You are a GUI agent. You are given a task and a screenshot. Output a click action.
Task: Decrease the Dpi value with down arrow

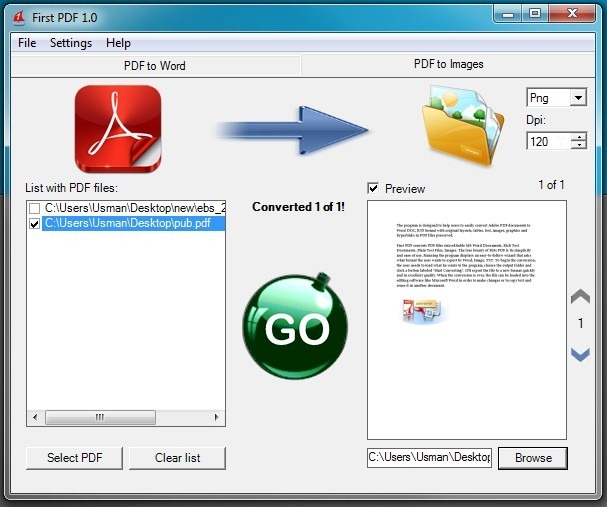579,144
